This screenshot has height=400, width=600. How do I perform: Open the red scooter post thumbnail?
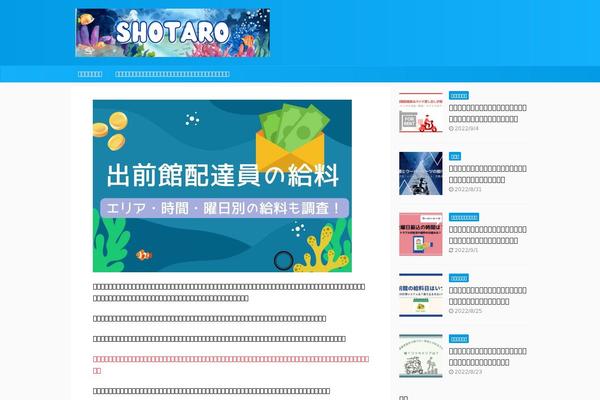421,113
